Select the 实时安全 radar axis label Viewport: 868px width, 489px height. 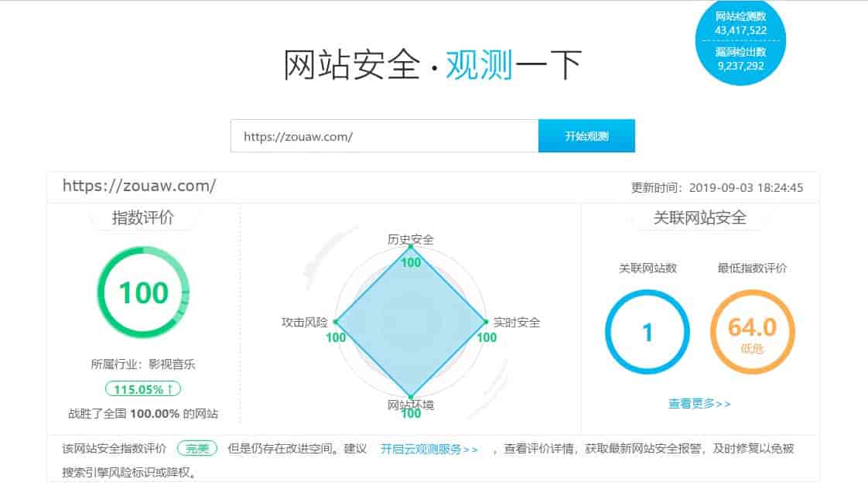pos(517,322)
